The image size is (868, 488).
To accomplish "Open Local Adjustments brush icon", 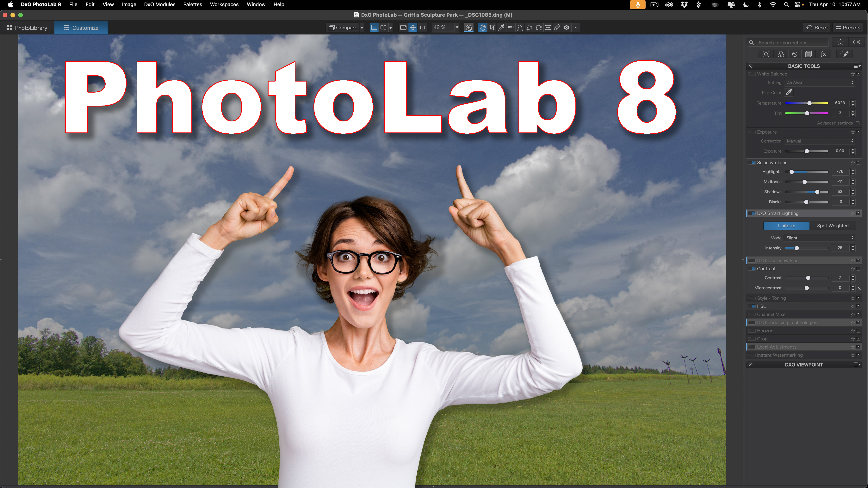I will (x=845, y=54).
